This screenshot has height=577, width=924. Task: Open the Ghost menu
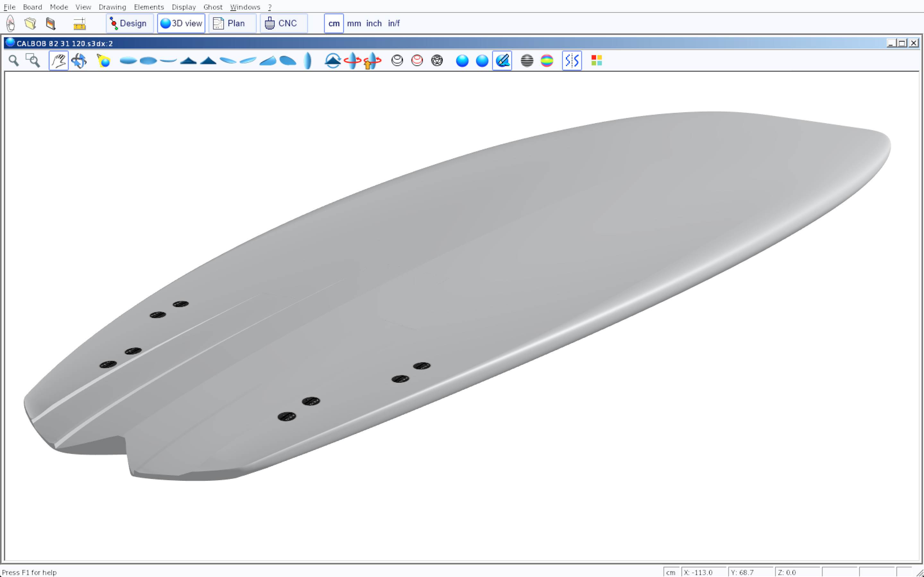click(213, 7)
